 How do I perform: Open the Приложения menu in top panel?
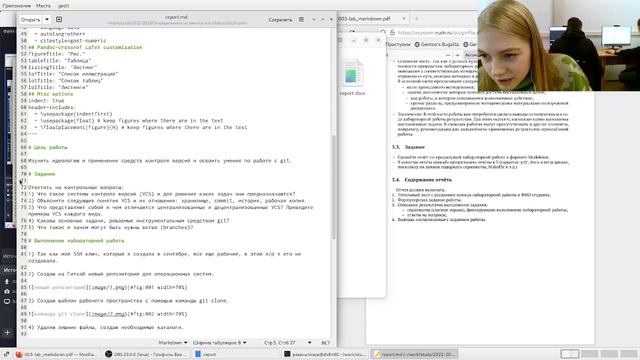17,6
